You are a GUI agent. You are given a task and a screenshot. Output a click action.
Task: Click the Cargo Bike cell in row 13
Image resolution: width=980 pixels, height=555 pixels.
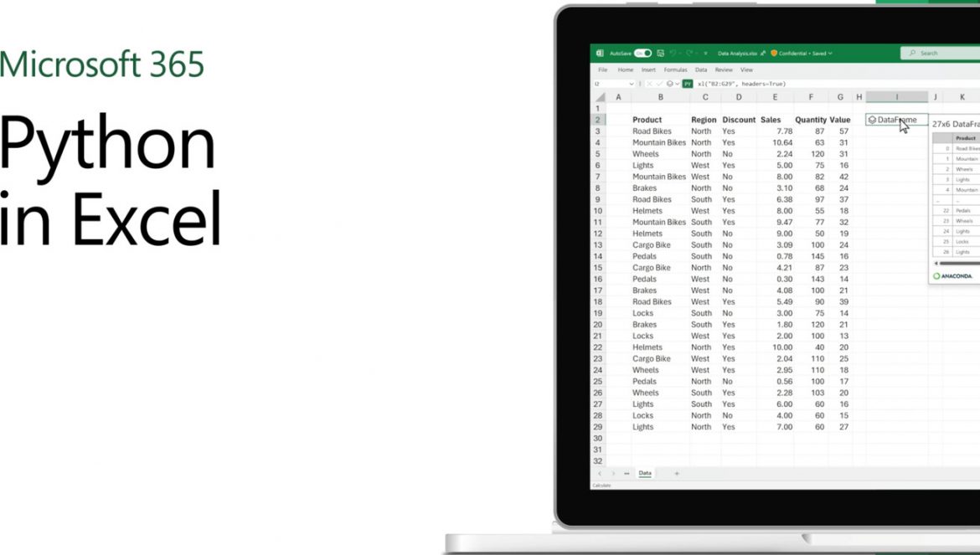click(660, 244)
